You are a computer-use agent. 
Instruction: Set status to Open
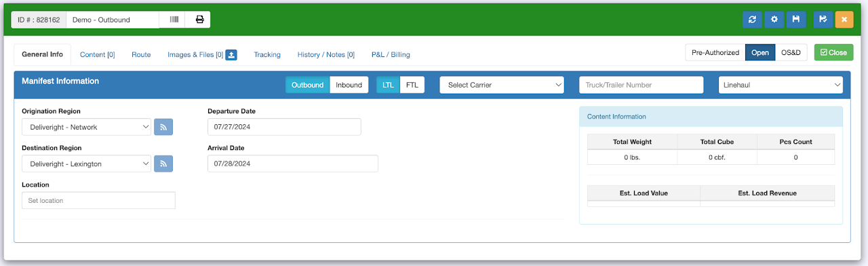759,52
